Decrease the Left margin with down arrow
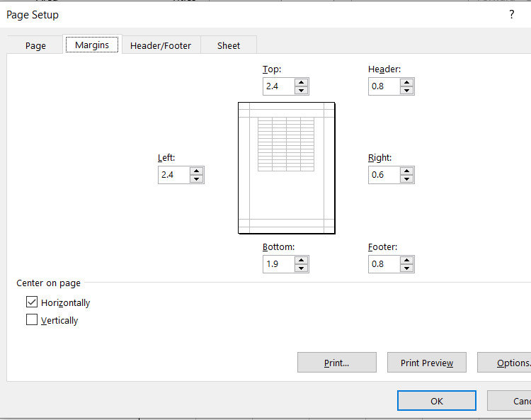This screenshot has height=420, width=531. (x=196, y=179)
